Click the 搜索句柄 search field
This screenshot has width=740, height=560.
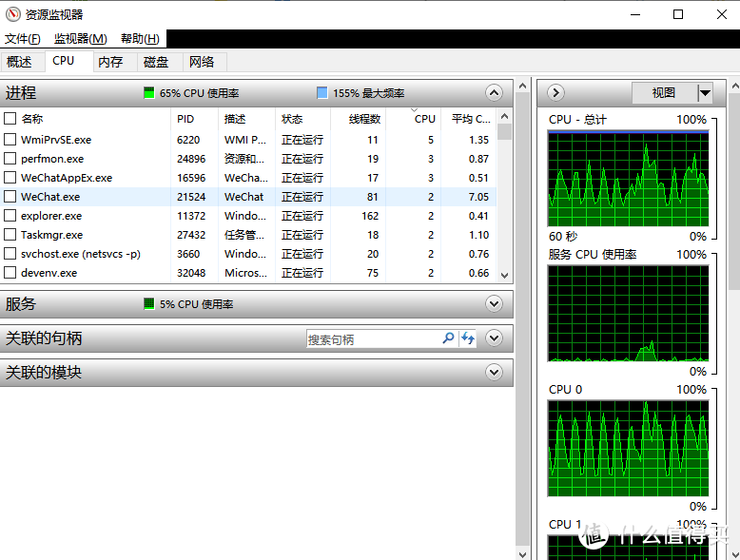[x=374, y=339]
